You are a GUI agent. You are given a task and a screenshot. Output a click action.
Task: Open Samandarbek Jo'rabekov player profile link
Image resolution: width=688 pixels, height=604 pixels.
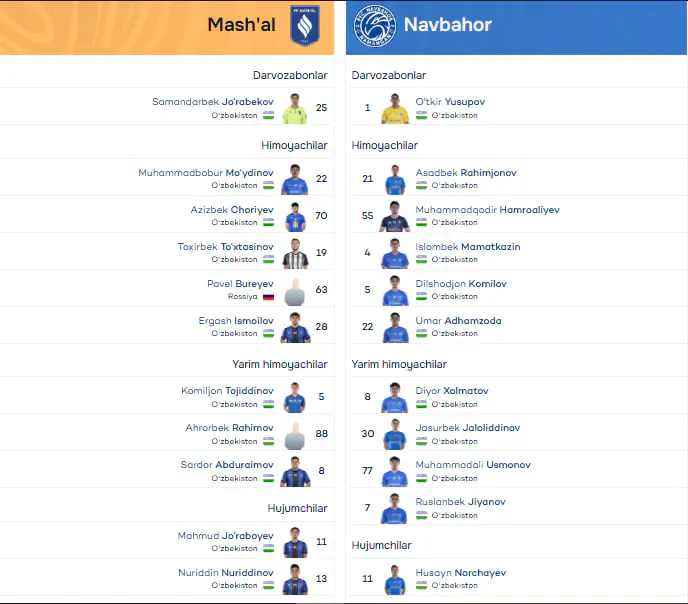click(x=212, y=102)
